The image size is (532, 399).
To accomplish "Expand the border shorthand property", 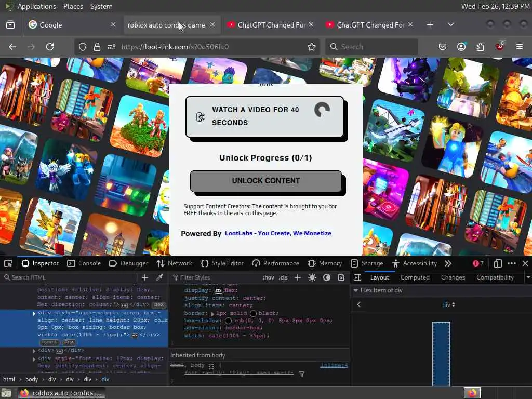I will (x=212, y=314).
